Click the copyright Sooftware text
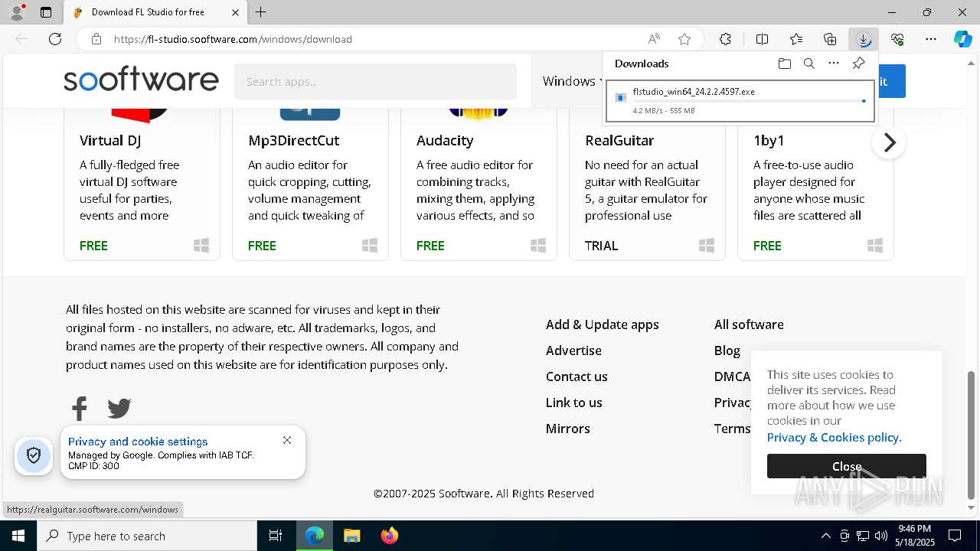Screen dimensions: 980x551 coord(484,494)
